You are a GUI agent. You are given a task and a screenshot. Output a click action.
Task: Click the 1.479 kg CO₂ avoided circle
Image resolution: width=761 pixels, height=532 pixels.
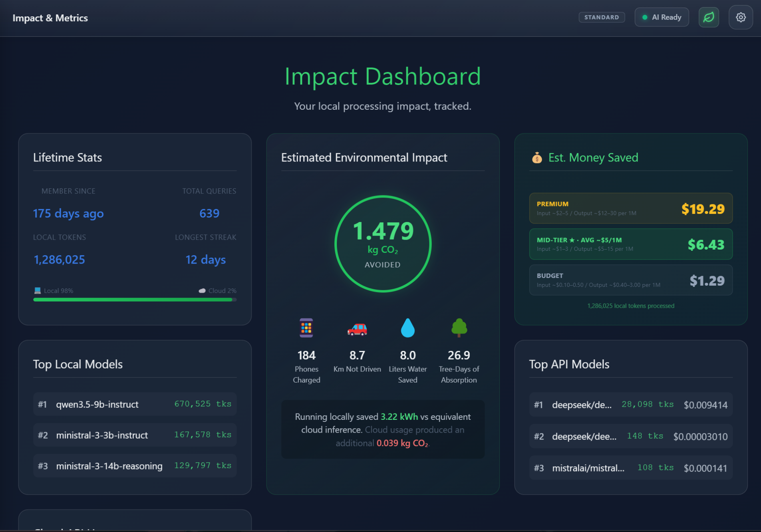coord(383,244)
